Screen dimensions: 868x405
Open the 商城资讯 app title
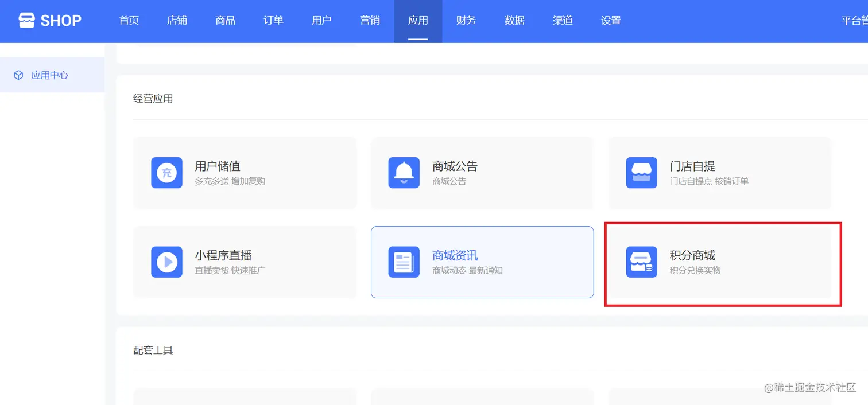(x=455, y=255)
